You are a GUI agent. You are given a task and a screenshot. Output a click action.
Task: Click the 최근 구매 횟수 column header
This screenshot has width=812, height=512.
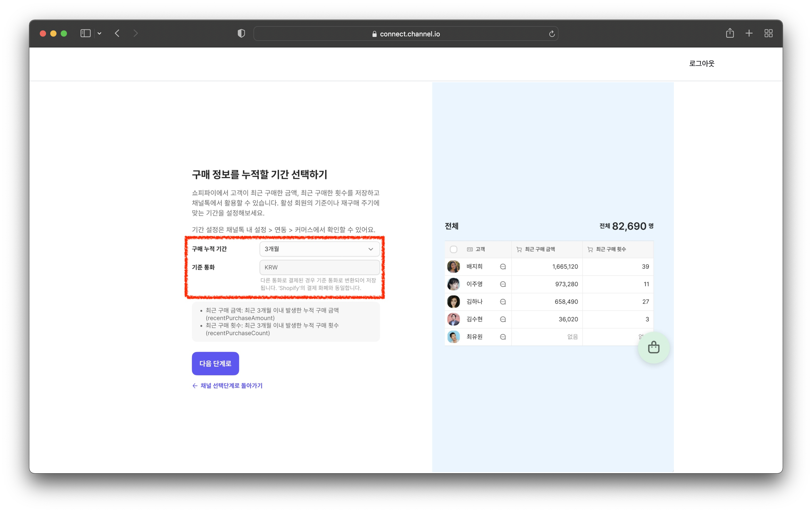tap(610, 249)
